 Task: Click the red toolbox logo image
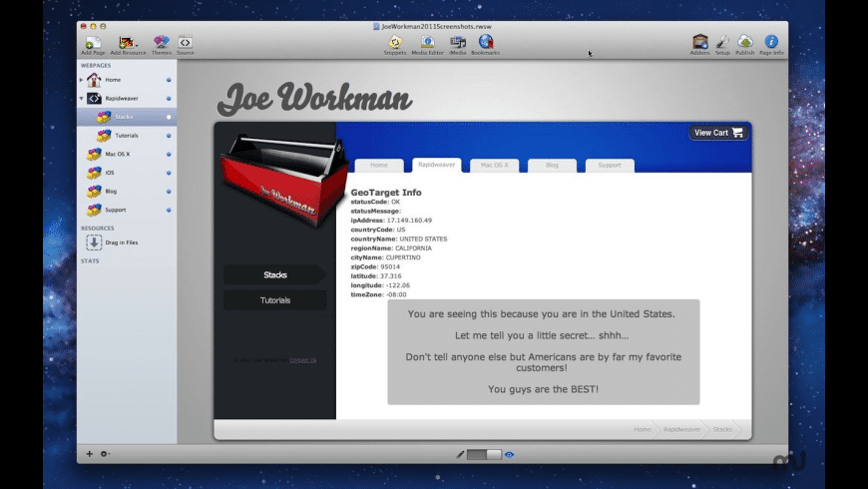click(x=284, y=180)
